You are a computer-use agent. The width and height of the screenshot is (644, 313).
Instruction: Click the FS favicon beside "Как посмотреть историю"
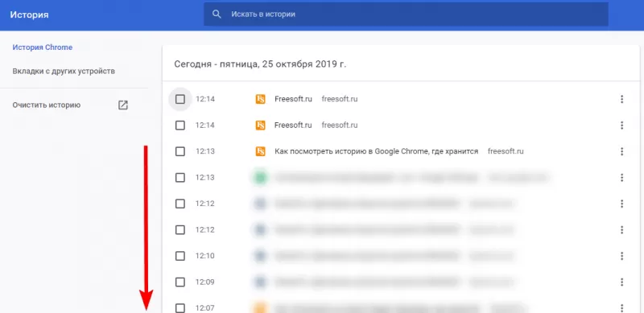click(260, 151)
